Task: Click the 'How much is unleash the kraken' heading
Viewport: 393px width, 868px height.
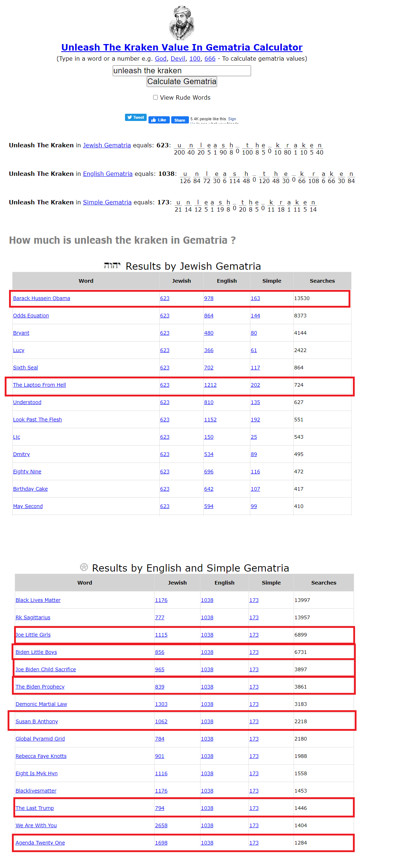Action: coord(122,240)
